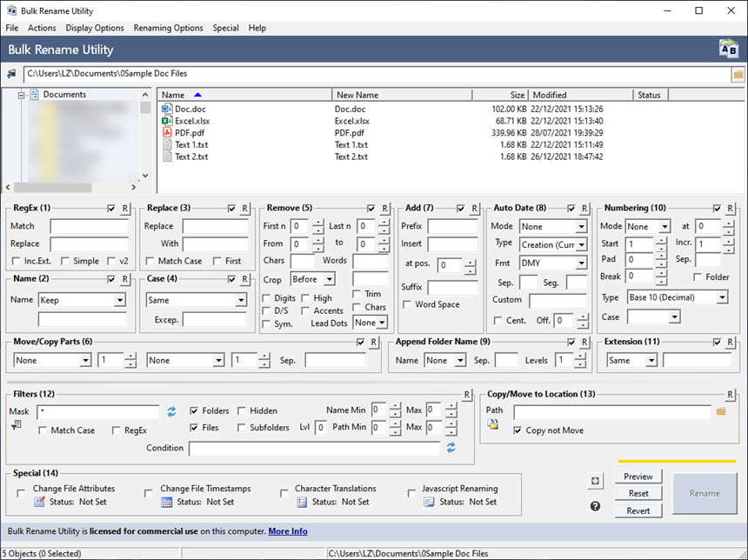The width and height of the screenshot is (748, 560).
Task: Open the Javascript Renaming settings icon
Action: point(429,502)
